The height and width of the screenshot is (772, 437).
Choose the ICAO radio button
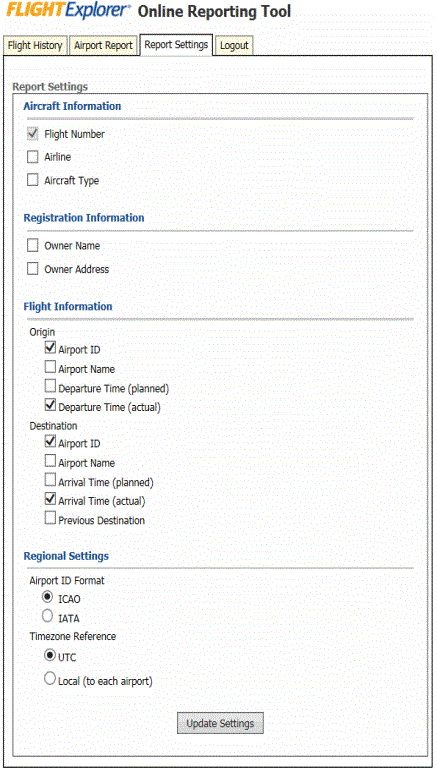(48, 597)
